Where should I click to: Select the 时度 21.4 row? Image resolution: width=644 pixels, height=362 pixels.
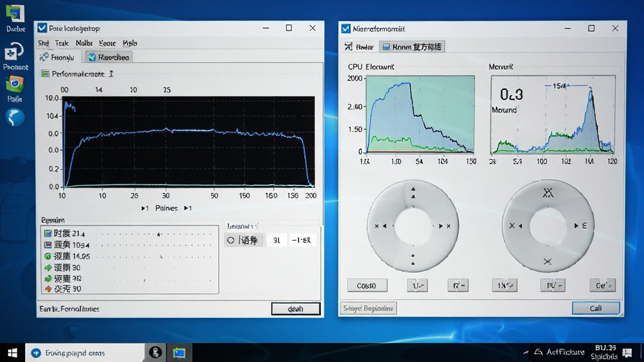(x=130, y=234)
